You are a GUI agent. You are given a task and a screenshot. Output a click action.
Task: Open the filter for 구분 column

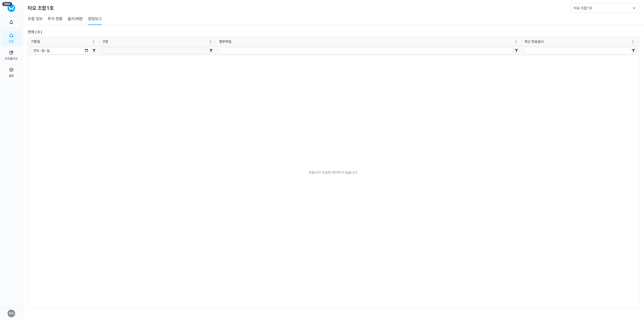click(x=211, y=51)
